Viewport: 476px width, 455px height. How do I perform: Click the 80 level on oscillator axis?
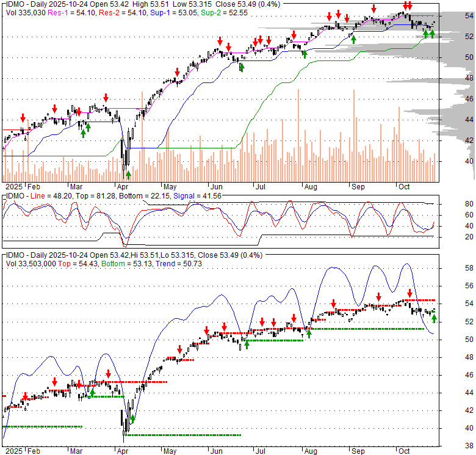click(469, 203)
